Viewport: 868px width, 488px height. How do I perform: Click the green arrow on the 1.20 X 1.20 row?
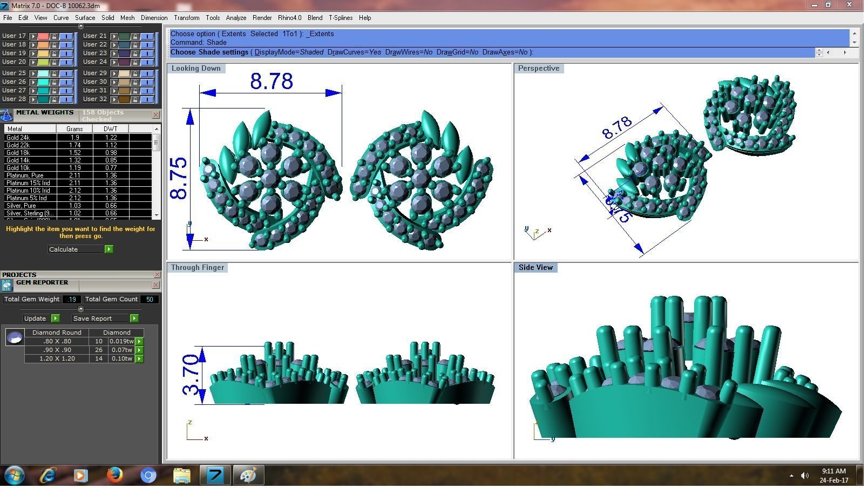[139, 360]
